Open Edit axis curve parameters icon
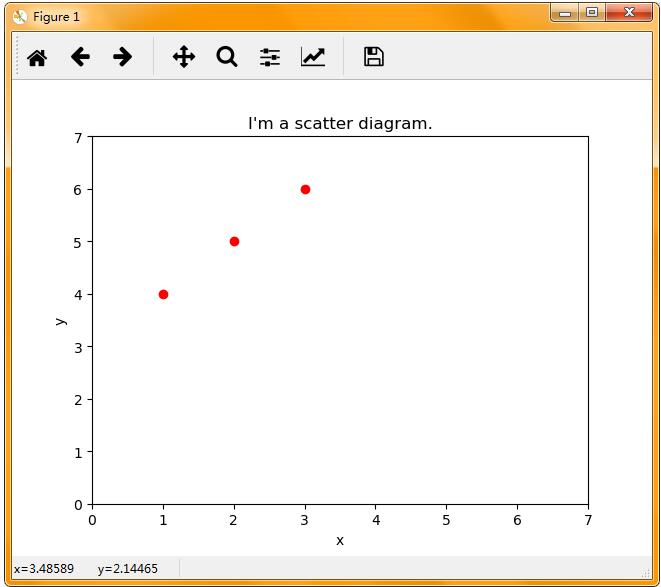This screenshot has width=661, height=587. [313, 57]
